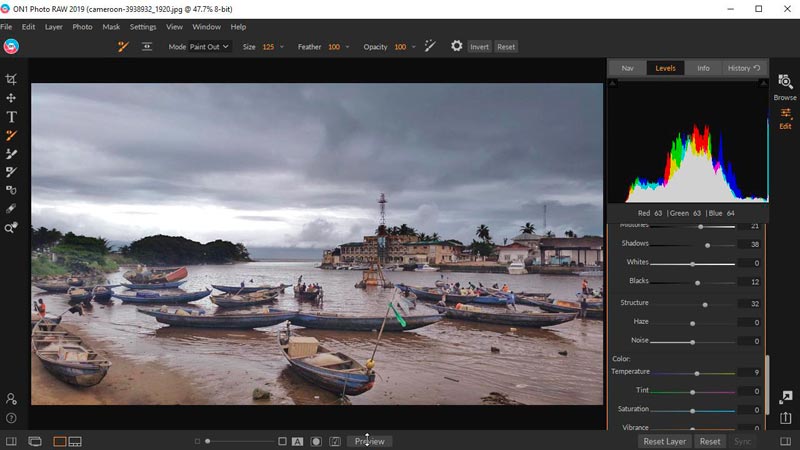800x450 pixels.
Task: Open brush settings gear icon
Action: pyautogui.click(x=457, y=46)
